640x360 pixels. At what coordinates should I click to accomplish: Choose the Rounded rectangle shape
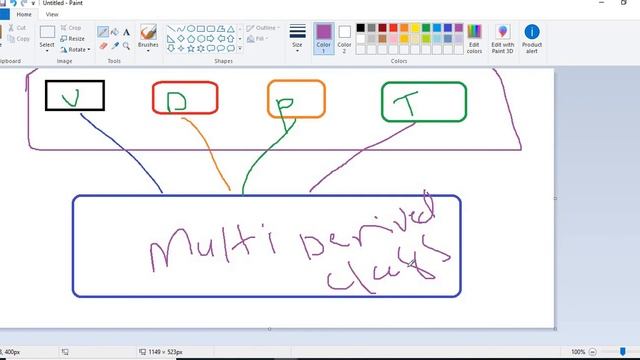211,29
